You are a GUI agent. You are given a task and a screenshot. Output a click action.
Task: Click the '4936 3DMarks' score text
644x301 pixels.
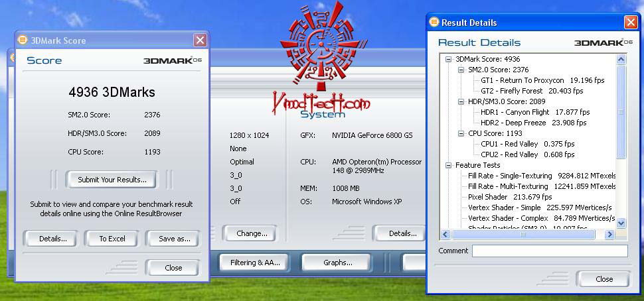pyautogui.click(x=112, y=92)
